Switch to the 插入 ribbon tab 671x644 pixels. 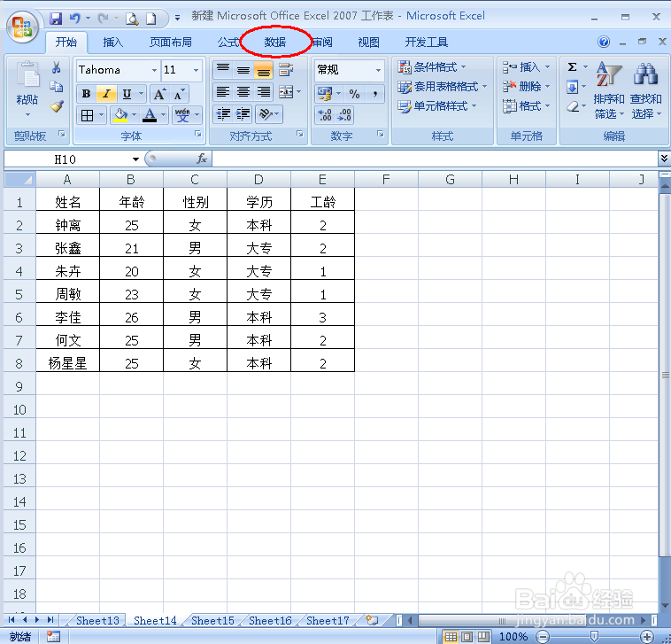tap(113, 42)
